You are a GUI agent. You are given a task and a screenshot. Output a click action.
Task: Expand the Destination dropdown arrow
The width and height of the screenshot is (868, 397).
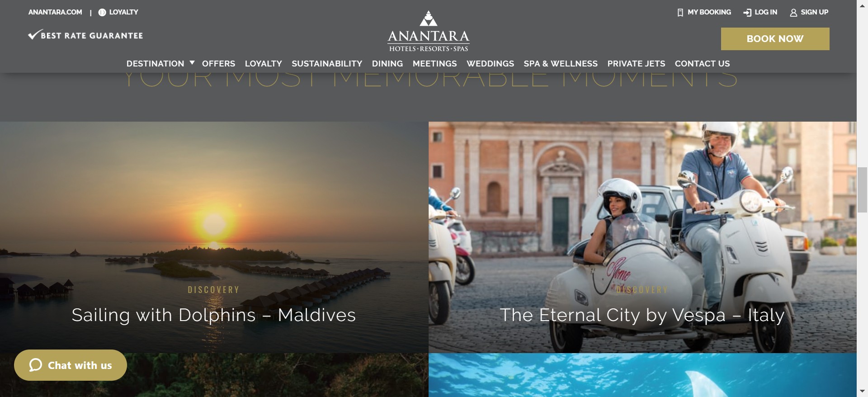(x=192, y=63)
